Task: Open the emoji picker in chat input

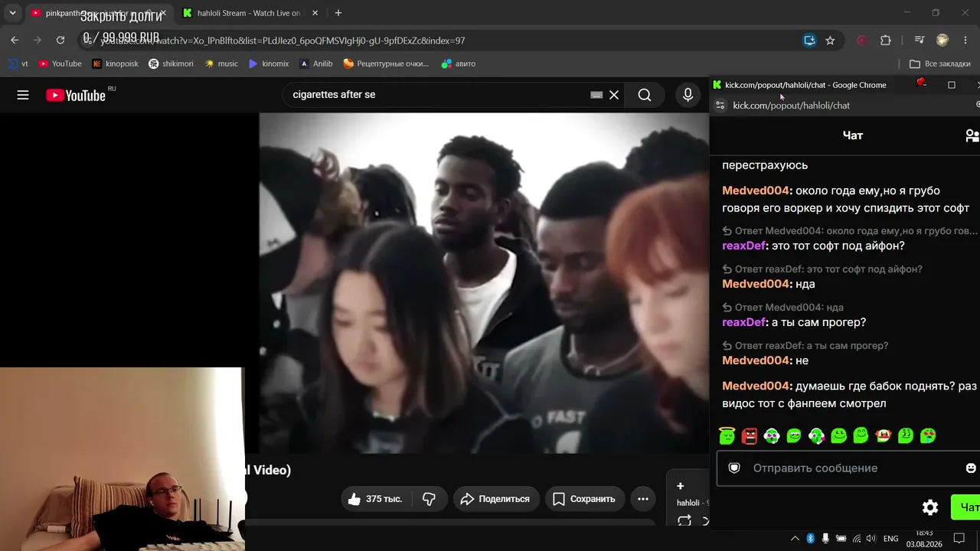Action: (971, 468)
